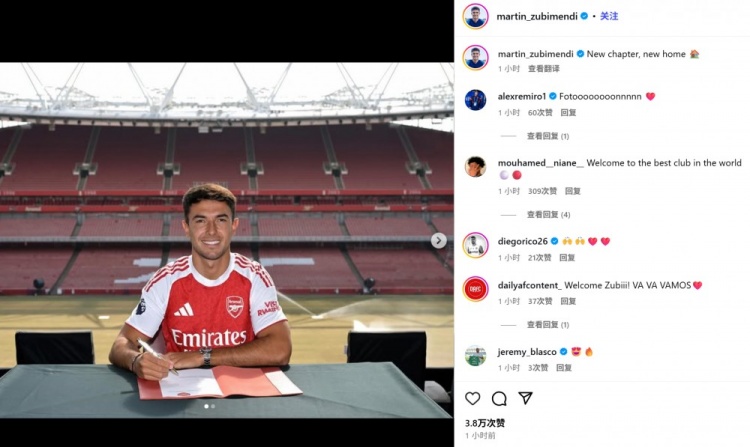Screen dimensions: 750x447
Task: Go to next photo with arrow button
Action: pos(438,240)
